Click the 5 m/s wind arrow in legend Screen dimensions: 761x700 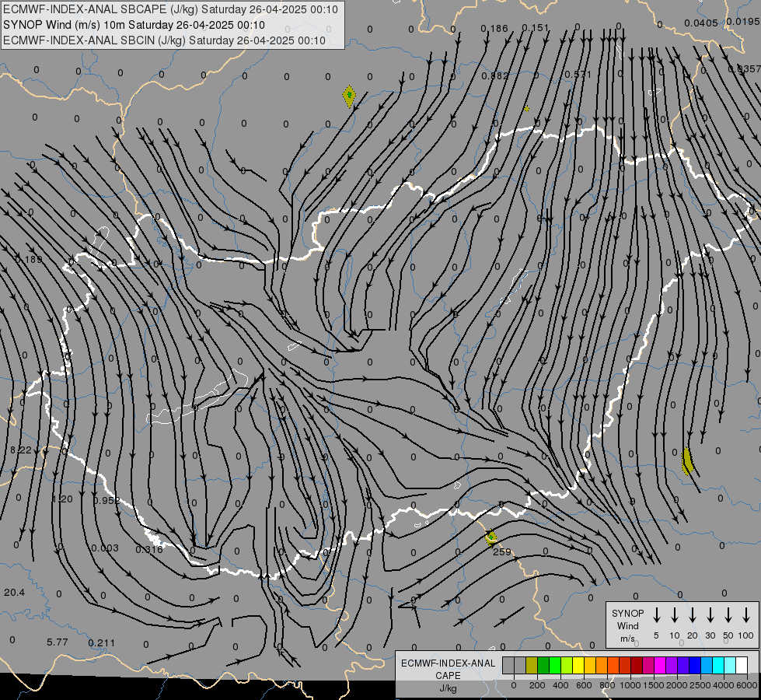(656, 615)
